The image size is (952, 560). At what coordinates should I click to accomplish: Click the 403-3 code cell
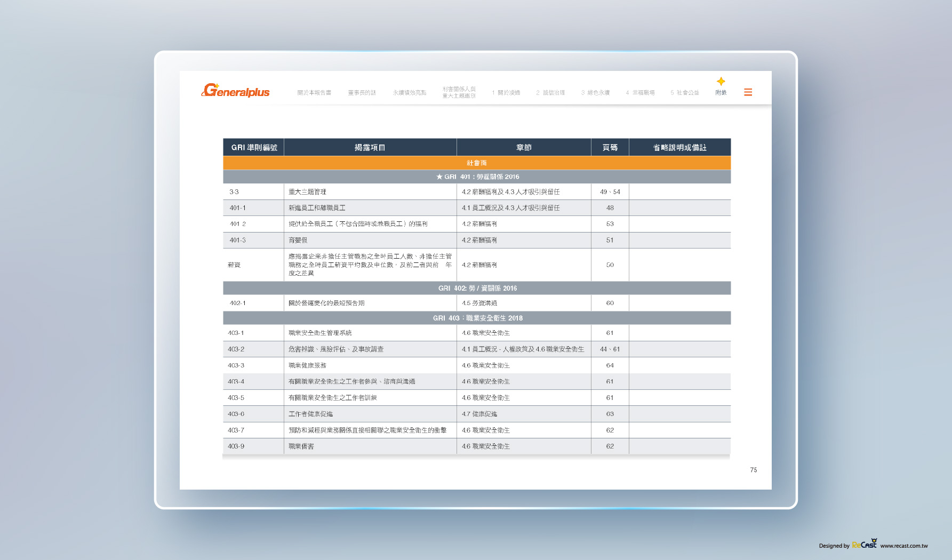(x=254, y=365)
